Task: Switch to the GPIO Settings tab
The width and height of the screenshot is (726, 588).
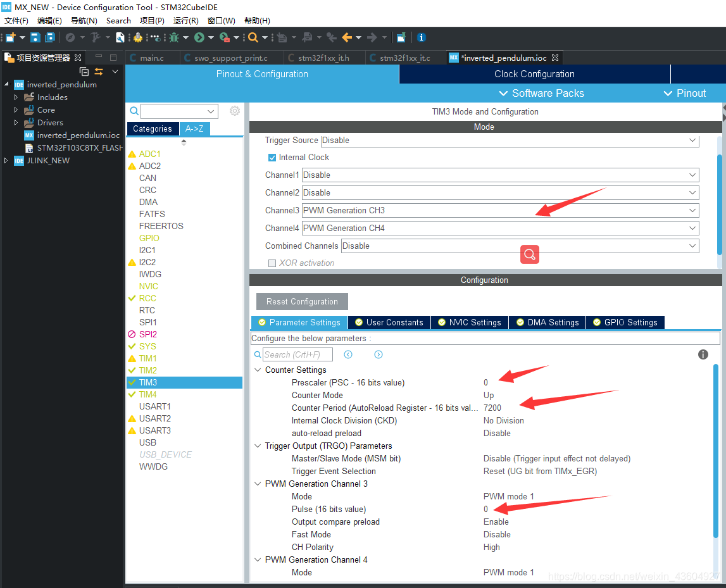Action: [625, 322]
